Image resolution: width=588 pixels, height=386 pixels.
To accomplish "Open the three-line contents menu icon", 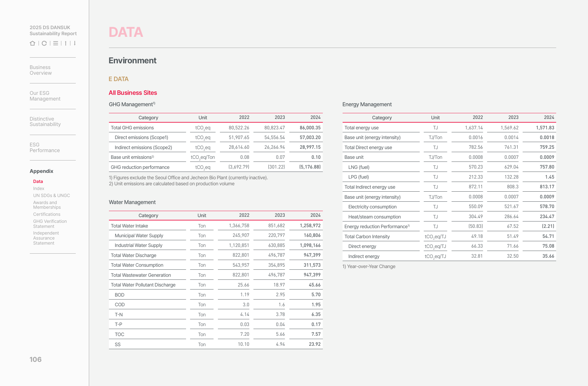I will (x=56, y=43).
